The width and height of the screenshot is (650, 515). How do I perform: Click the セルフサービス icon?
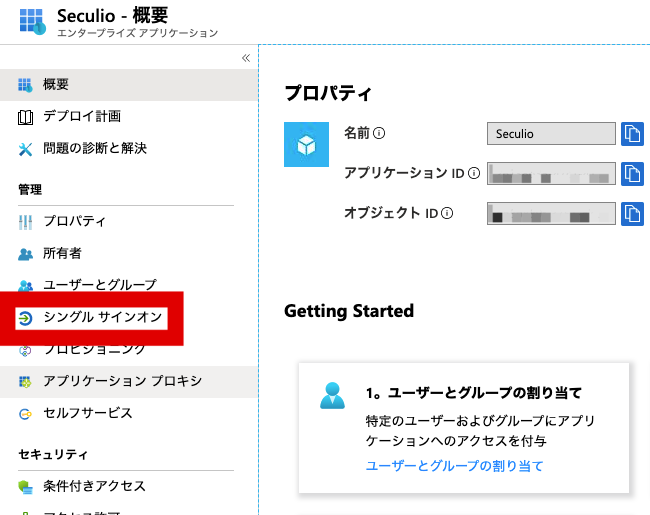[25, 414]
